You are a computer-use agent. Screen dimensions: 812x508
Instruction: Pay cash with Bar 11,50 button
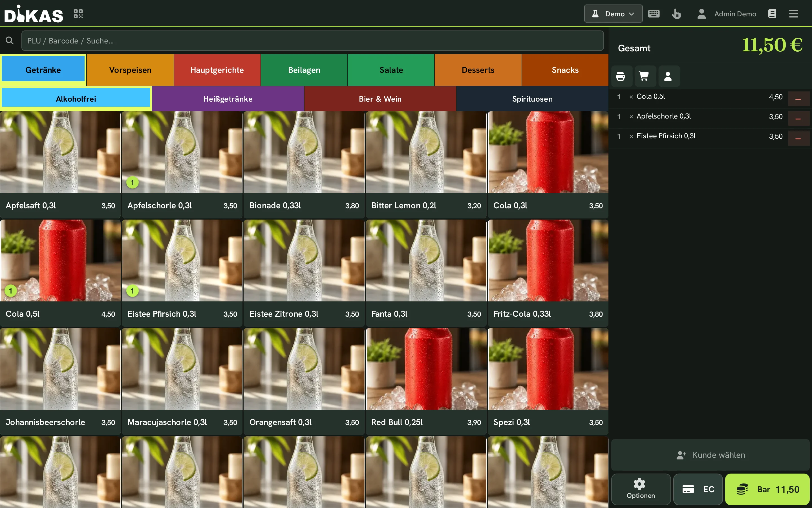point(768,489)
